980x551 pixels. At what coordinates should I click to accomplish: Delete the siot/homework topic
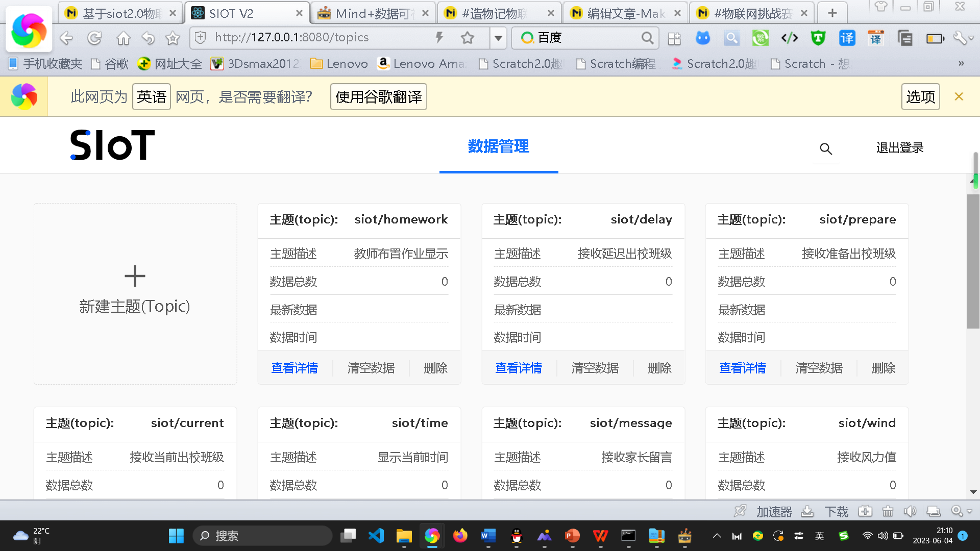tap(436, 368)
